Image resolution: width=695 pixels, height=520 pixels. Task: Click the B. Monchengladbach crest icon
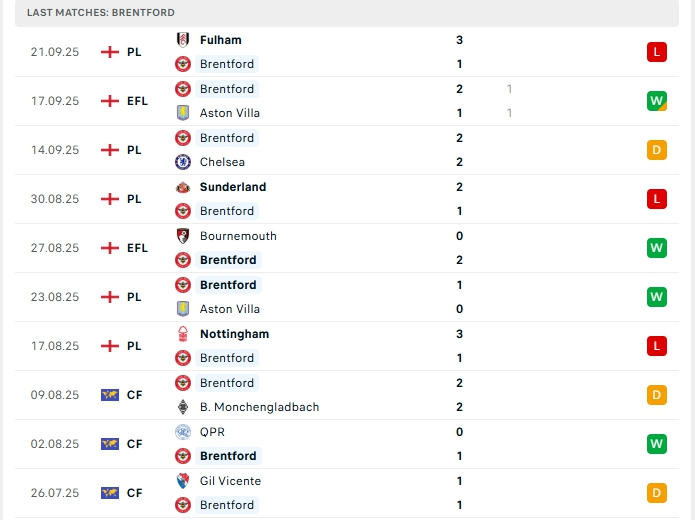[183, 407]
